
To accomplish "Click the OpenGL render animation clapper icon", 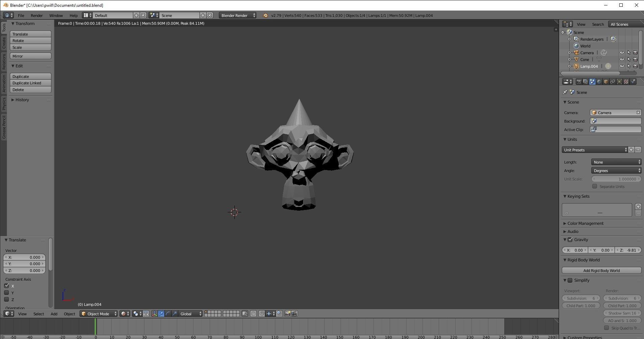I will [x=294, y=314].
